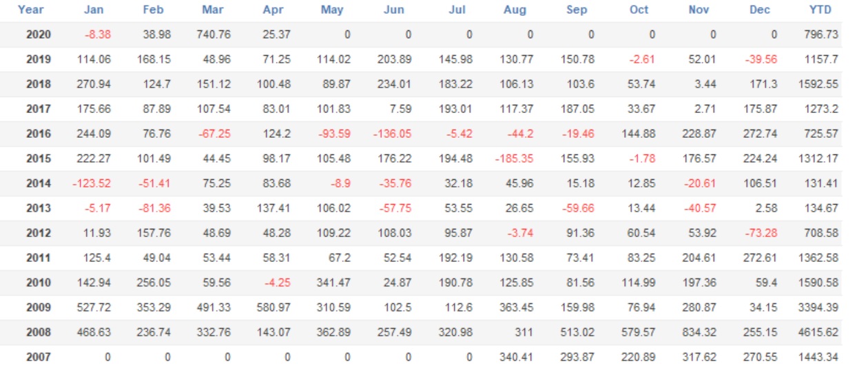
Task: Click the Jan column header
Action: tap(94, 10)
